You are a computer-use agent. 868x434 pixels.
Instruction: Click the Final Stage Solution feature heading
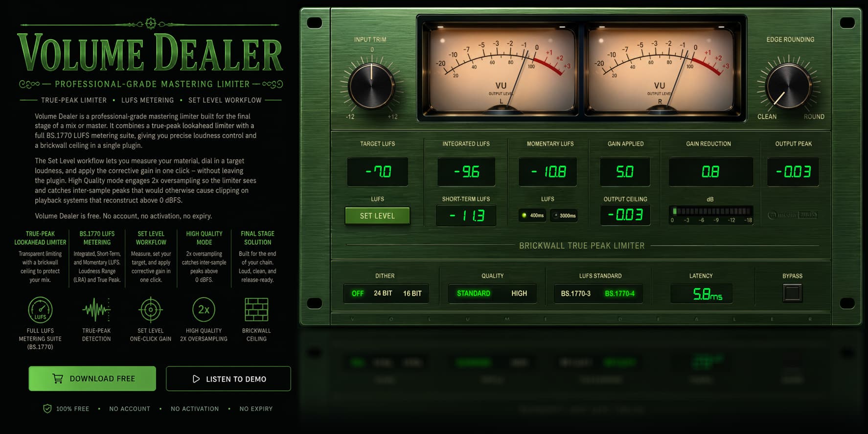[x=257, y=238]
